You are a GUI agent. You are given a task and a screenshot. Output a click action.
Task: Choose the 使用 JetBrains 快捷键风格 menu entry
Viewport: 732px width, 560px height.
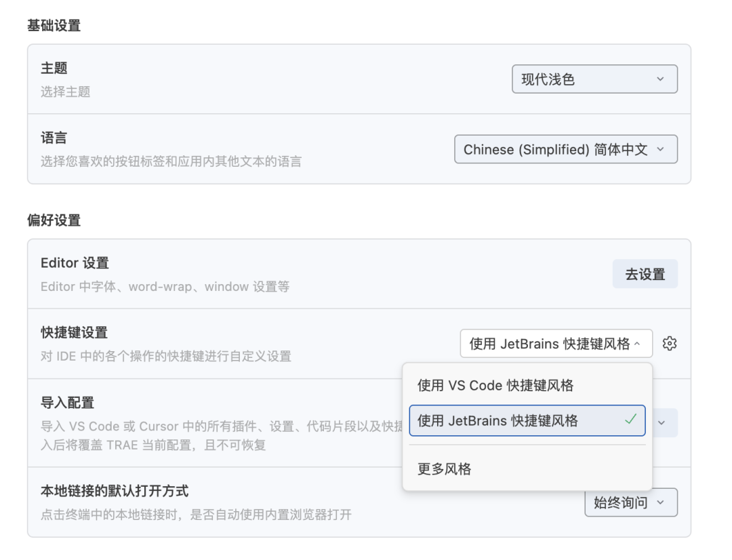(498, 420)
